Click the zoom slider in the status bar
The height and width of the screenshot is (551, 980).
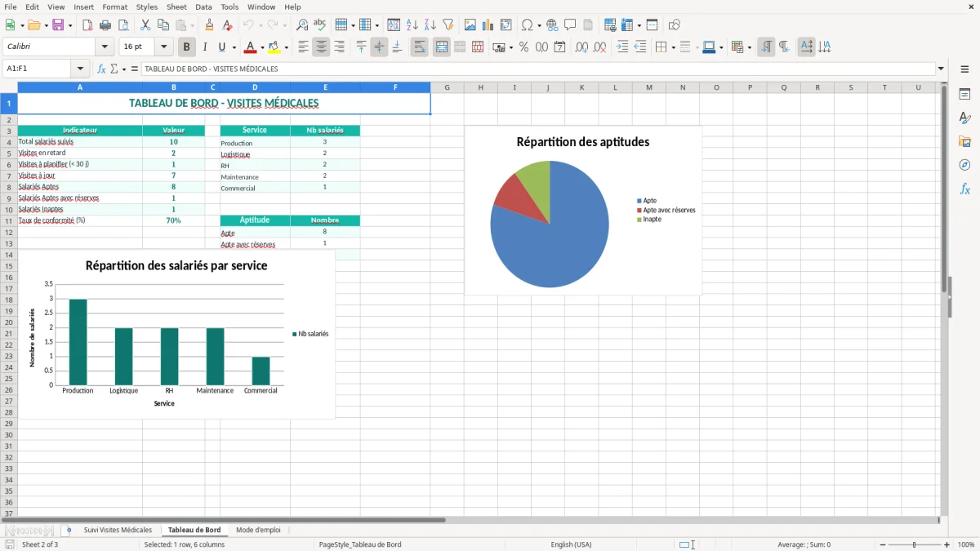914,544
